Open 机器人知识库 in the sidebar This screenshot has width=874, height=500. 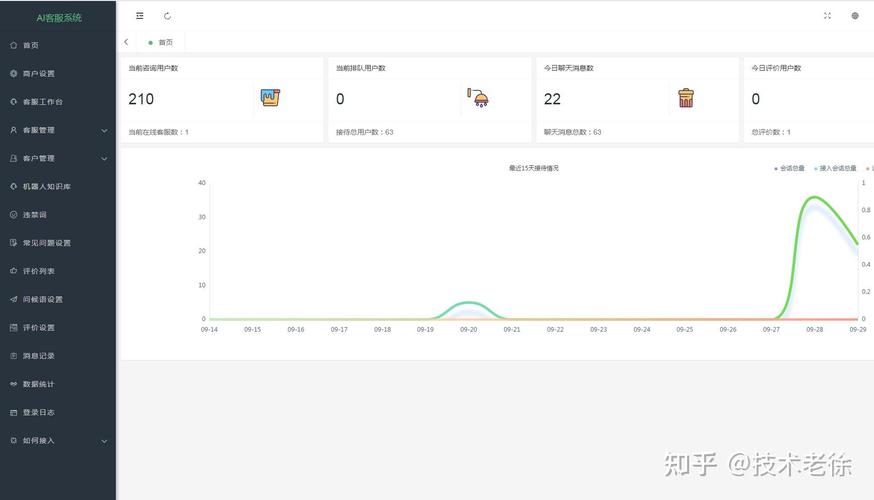[x=46, y=187]
